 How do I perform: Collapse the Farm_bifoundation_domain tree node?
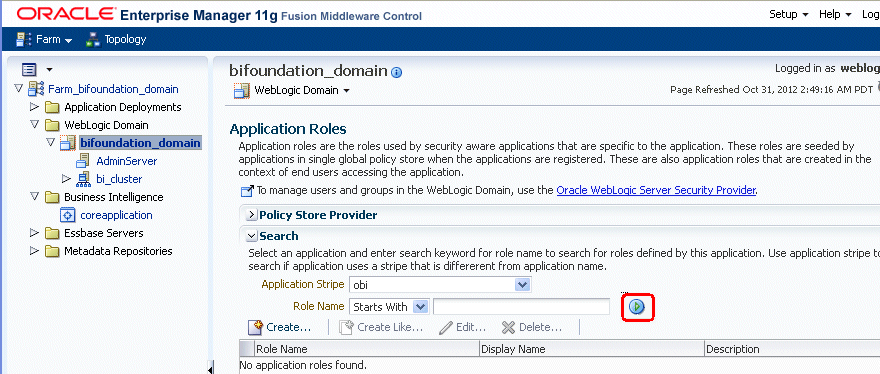pyautogui.click(x=19, y=89)
